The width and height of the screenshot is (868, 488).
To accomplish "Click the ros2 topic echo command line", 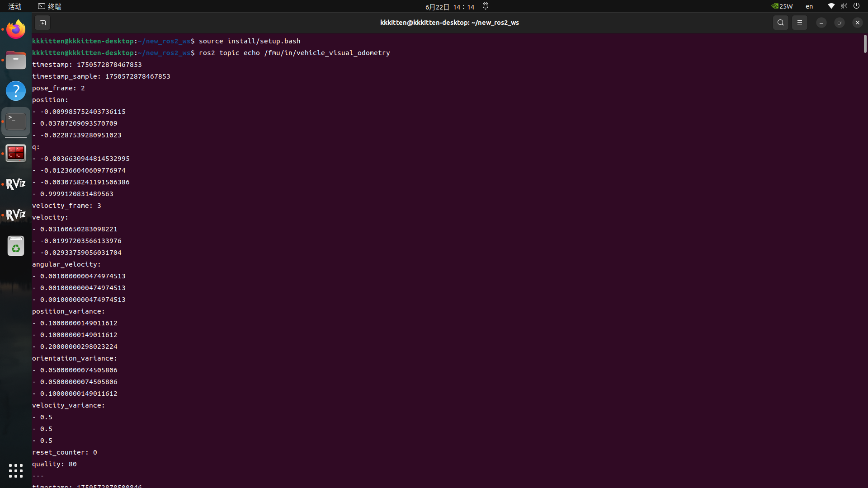I will coord(294,53).
